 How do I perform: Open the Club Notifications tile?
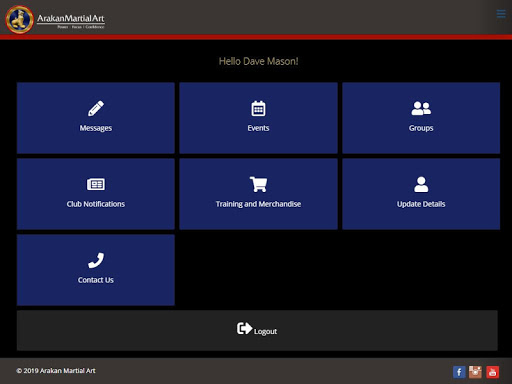[96, 194]
